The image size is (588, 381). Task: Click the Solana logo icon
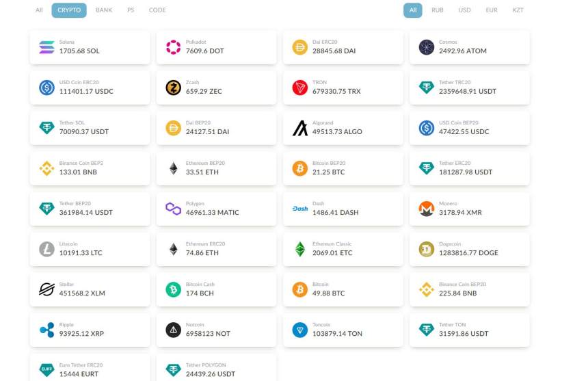pyautogui.click(x=46, y=47)
